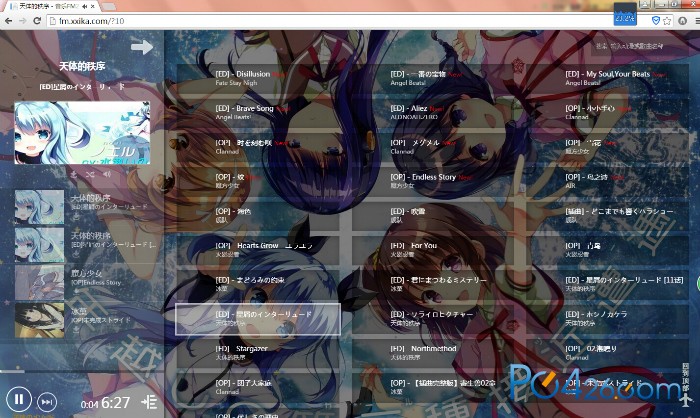The image size is (700, 418).
Task: Bookmark this page with the star
Action: 667,21
